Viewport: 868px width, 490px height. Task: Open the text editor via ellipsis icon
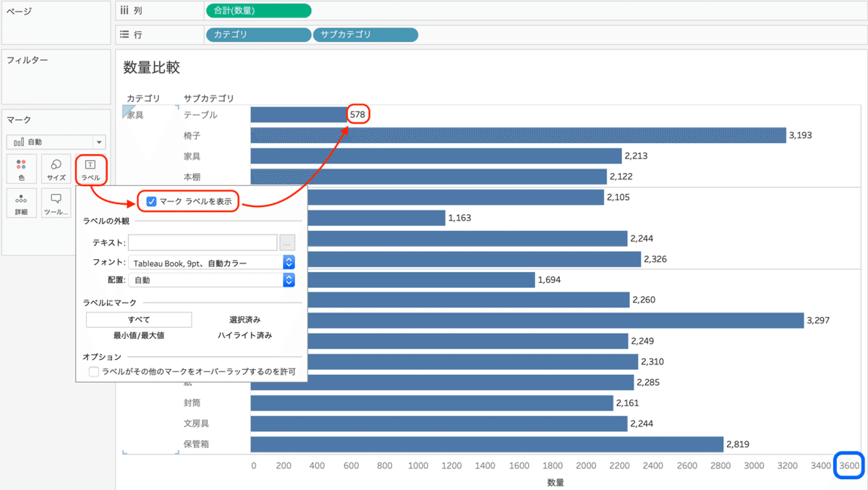[287, 242]
